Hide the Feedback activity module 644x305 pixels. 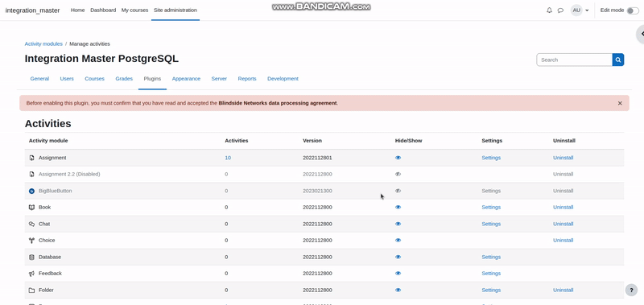click(398, 274)
